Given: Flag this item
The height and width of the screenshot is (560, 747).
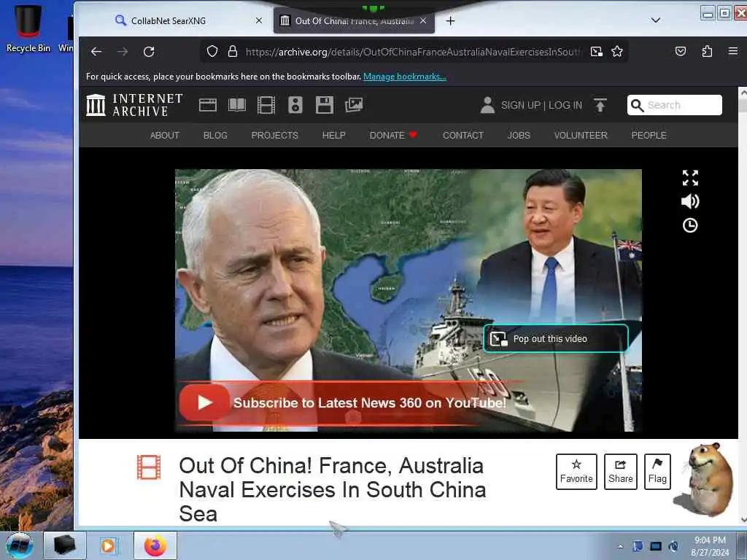Looking at the screenshot, I should click(x=657, y=472).
